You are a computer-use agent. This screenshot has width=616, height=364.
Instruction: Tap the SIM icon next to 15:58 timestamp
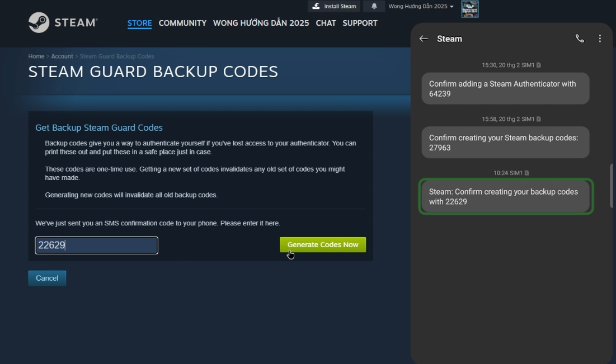tap(539, 119)
